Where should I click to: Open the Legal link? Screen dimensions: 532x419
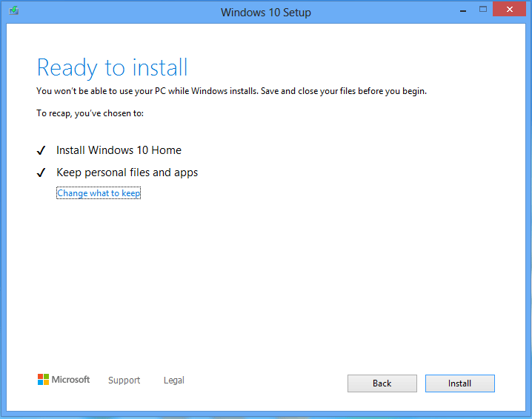[x=173, y=381]
